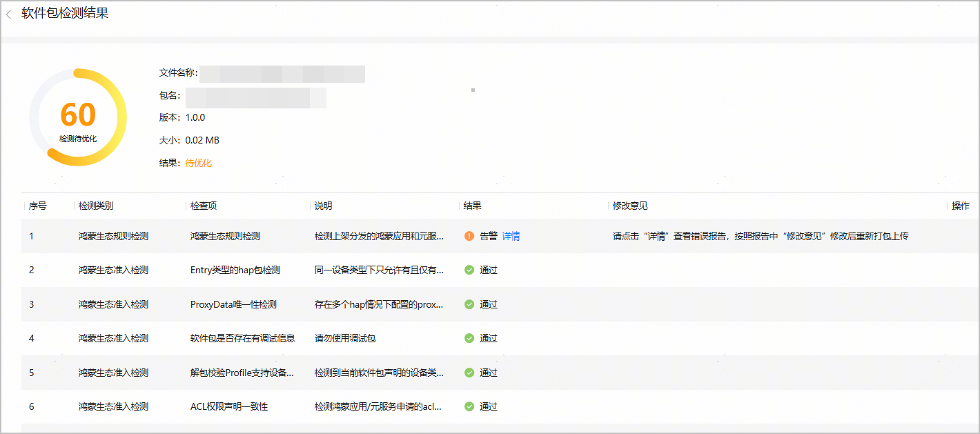Image resolution: width=980 pixels, height=434 pixels.
Task: Click the 结果 column header
Action: (x=473, y=206)
